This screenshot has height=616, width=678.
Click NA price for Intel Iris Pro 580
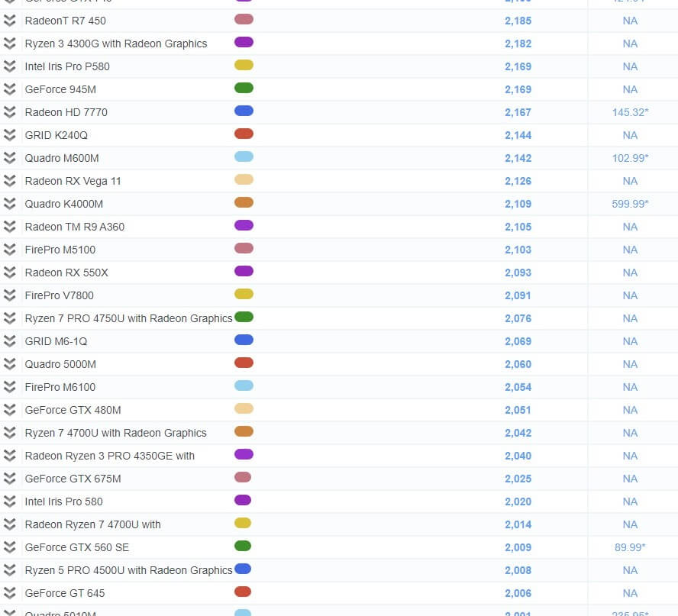(x=630, y=502)
